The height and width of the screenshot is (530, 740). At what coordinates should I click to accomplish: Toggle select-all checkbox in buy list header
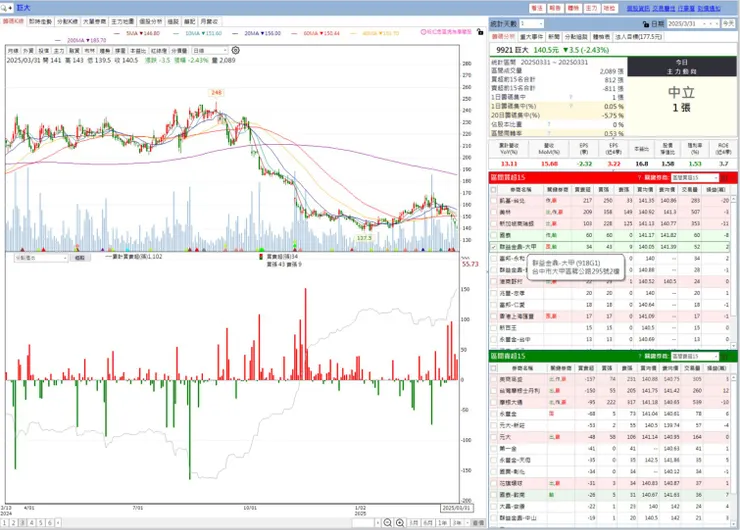(x=494, y=190)
